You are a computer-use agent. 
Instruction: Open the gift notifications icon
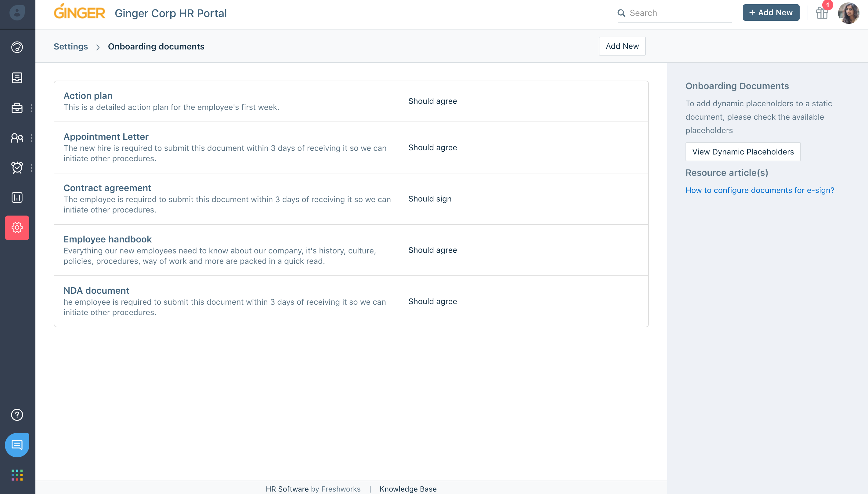pyautogui.click(x=822, y=13)
